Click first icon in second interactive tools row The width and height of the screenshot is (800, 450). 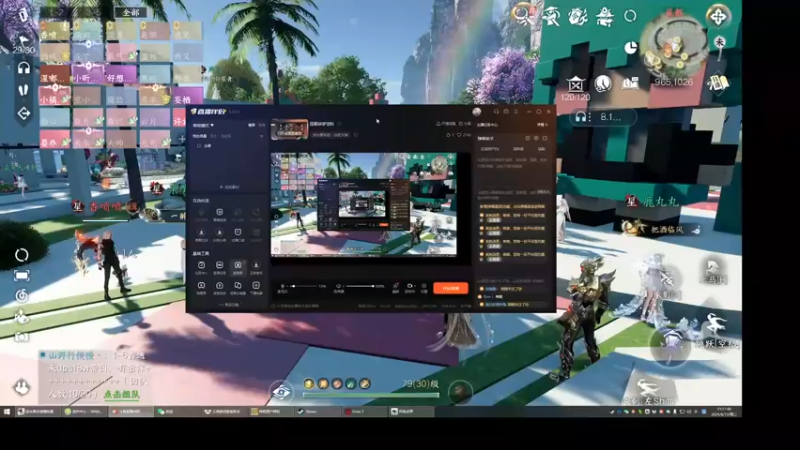(202, 233)
